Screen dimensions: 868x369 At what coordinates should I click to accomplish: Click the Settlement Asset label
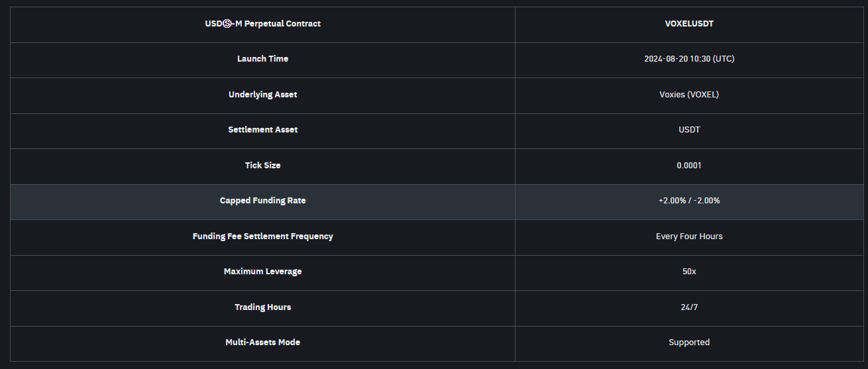(x=262, y=130)
